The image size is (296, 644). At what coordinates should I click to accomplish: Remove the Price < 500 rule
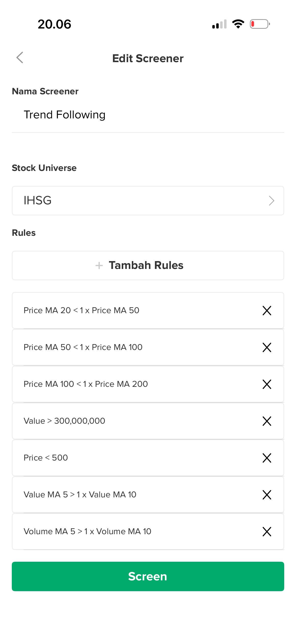267,458
